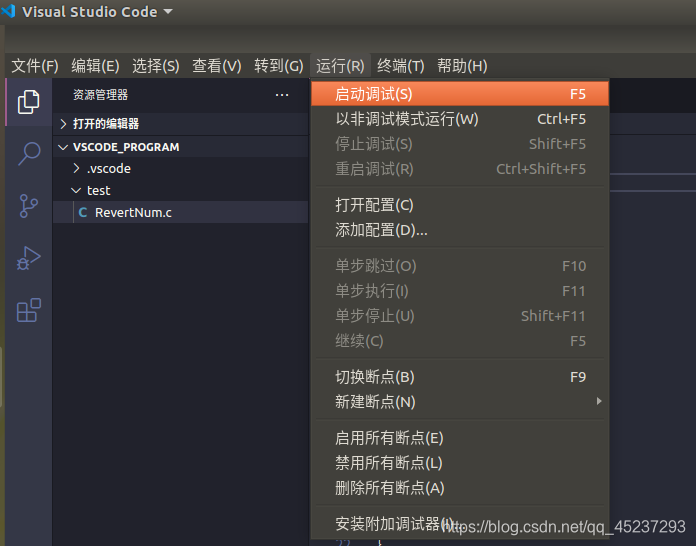Open the 查看(V) menu
The image size is (696, 546).
[217, 66]
